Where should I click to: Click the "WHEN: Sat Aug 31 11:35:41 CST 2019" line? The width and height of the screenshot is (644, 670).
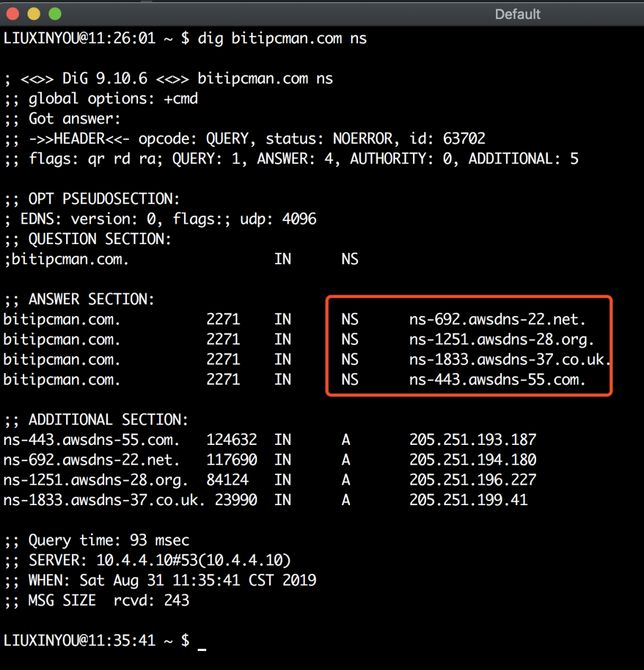(x=160, y=581)
